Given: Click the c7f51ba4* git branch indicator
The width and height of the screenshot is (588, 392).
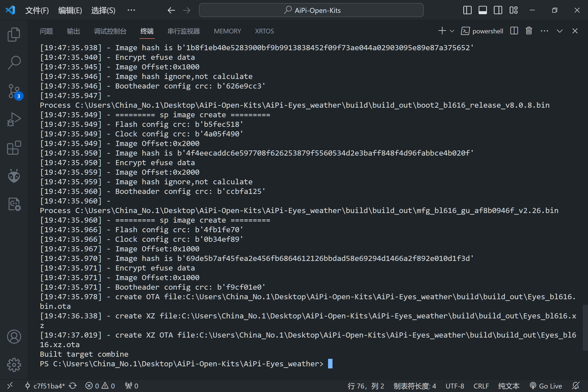Looking at the screenshot, I should pos(45,386).
